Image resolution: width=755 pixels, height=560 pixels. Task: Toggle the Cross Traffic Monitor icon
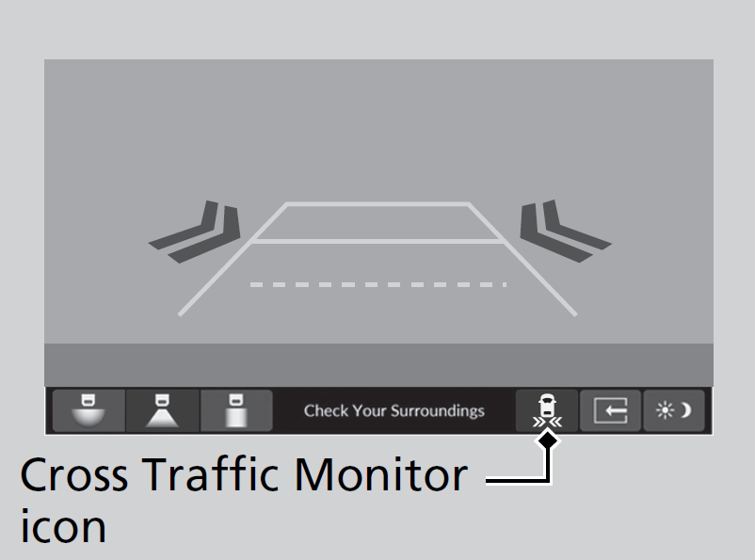tap(547, 410)
